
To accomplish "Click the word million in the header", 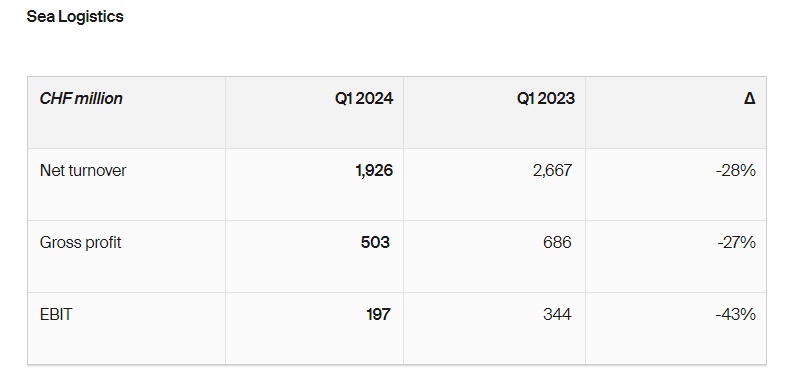I will (98, 98).
